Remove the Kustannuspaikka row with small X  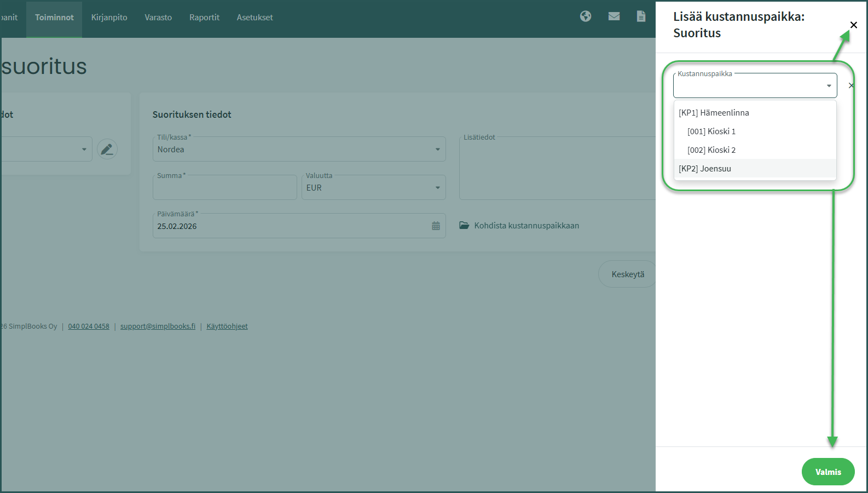point(850,85)
